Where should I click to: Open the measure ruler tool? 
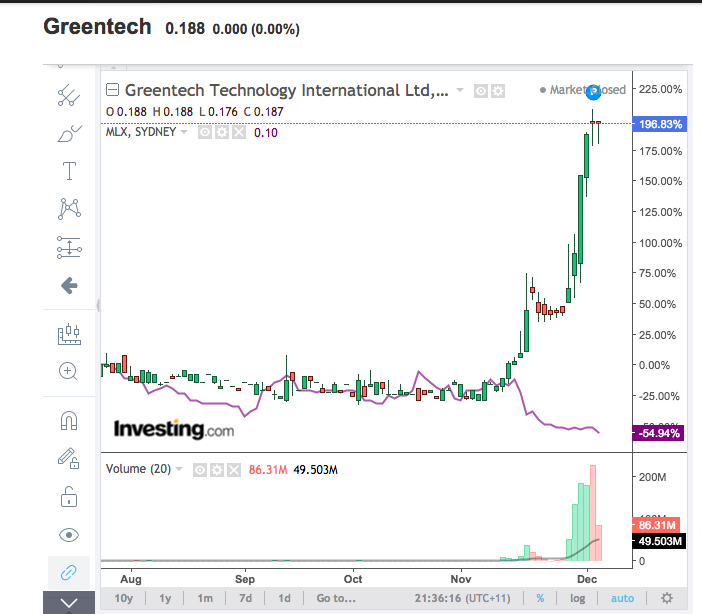pos(69,334)
